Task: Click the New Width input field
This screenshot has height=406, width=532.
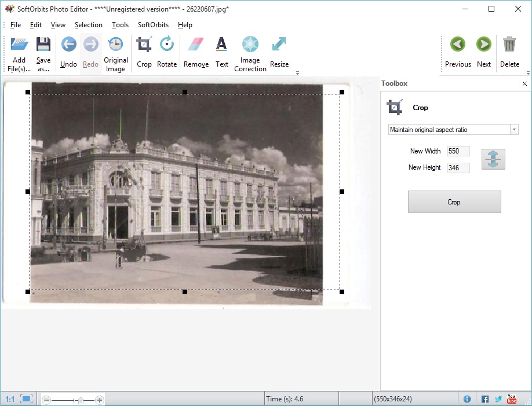Action: (458, 151)
